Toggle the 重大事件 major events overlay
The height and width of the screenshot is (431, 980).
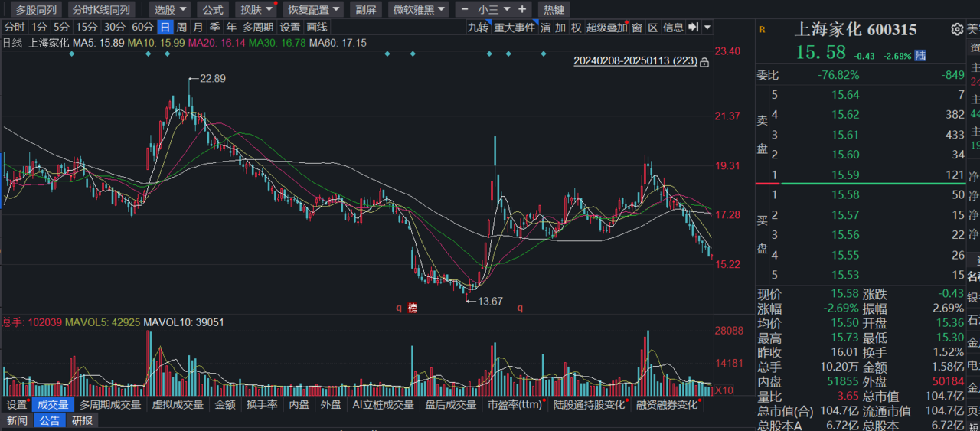click(514, 28)
